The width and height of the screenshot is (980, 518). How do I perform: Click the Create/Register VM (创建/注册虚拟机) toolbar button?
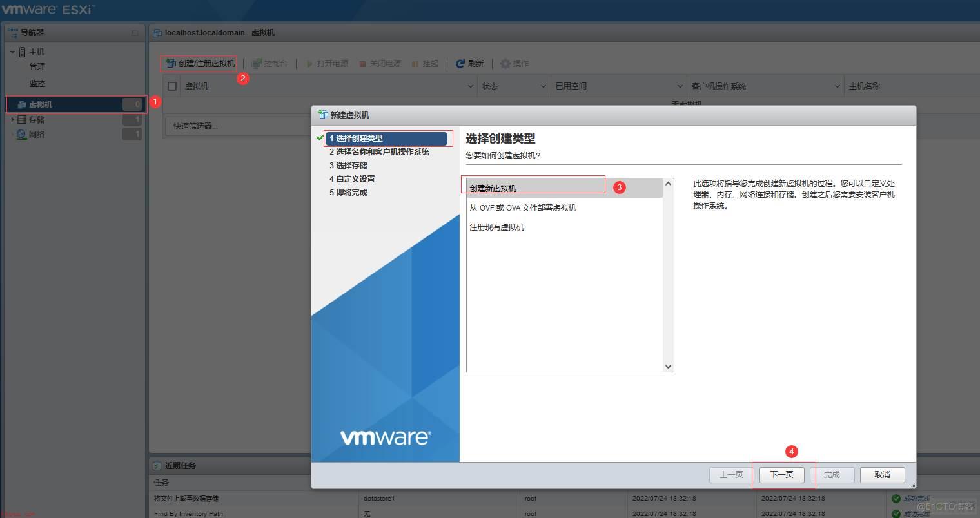pyautogui.click(x=200, y=63)
